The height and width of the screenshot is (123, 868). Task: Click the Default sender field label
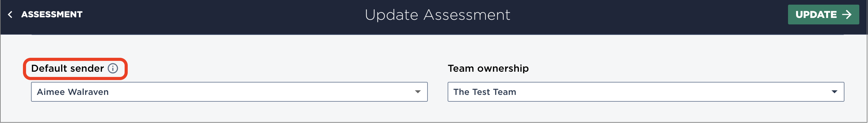[x=67, y=68]
